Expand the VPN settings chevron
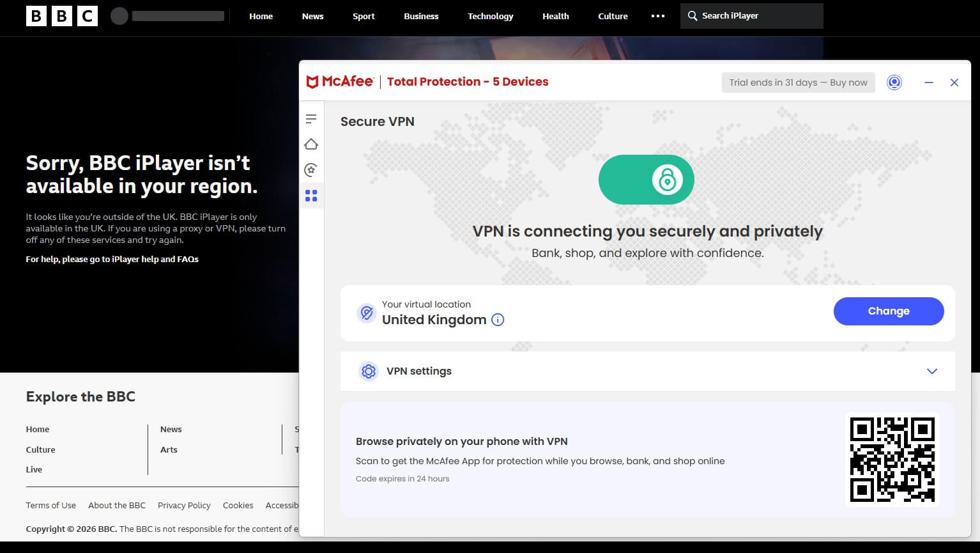 click(932, 371)
